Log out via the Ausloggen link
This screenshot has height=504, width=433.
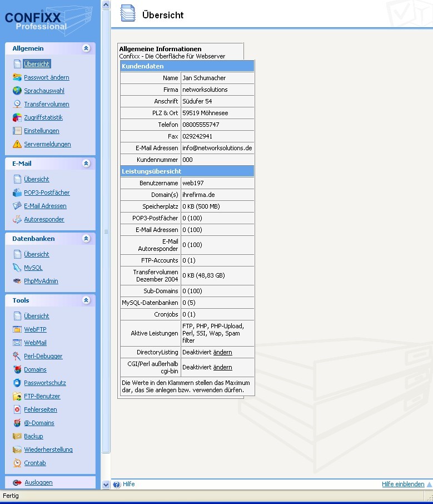38,482
